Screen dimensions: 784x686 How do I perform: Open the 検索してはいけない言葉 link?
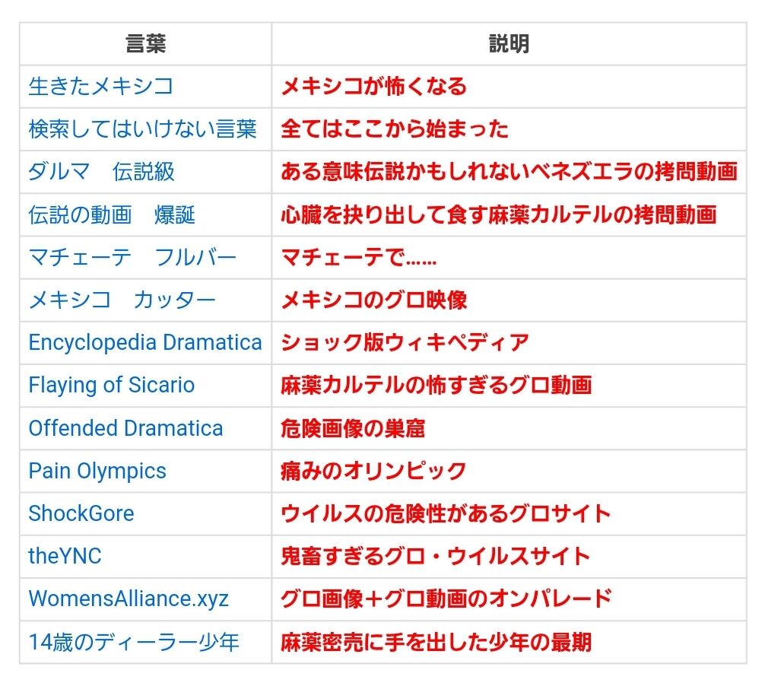pos(142,129)
